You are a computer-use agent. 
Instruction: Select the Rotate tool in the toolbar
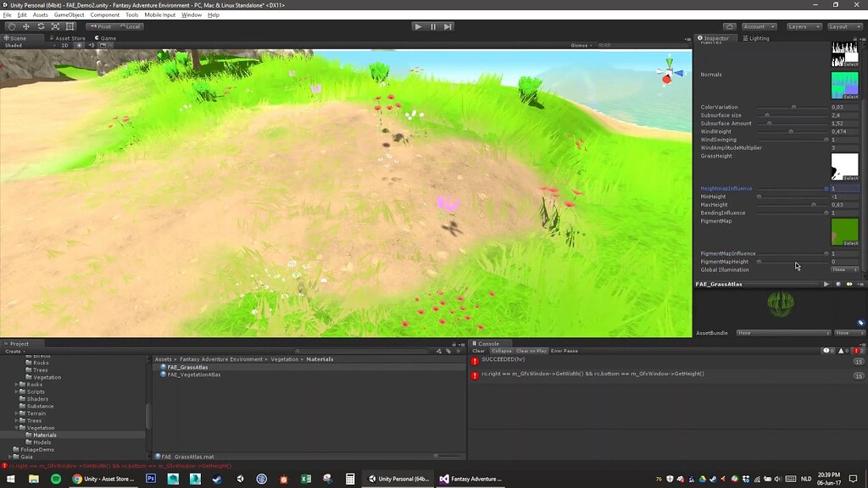(40, 26)
